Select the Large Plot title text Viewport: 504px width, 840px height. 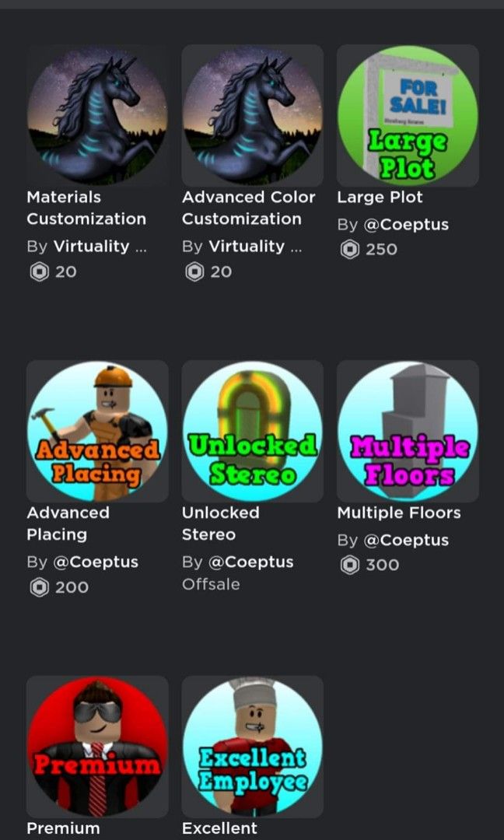[380, 197]
